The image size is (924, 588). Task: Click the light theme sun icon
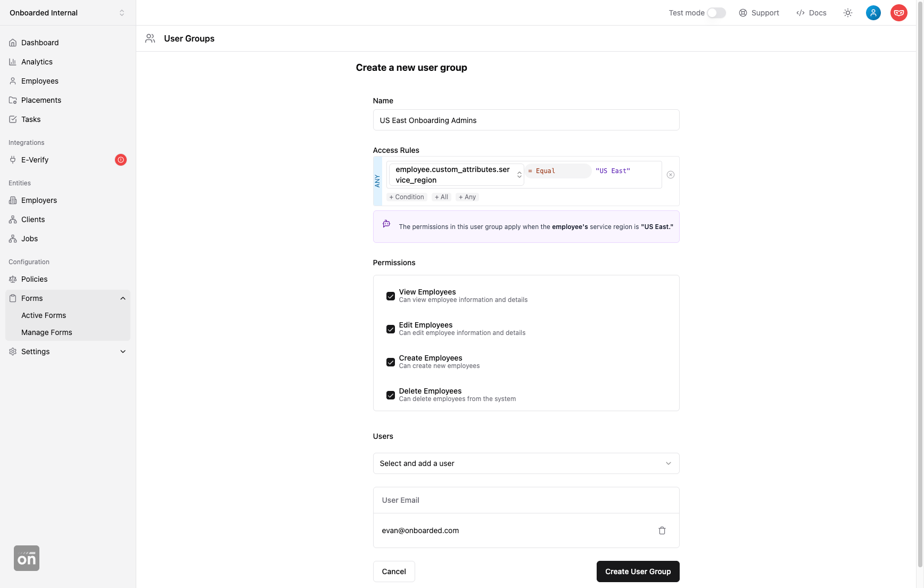point(848,13)
